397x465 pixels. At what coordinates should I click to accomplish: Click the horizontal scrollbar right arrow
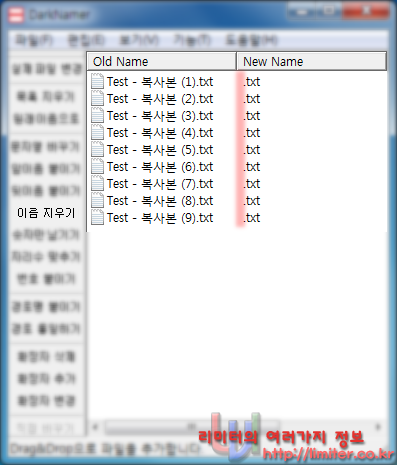point(379,426)
